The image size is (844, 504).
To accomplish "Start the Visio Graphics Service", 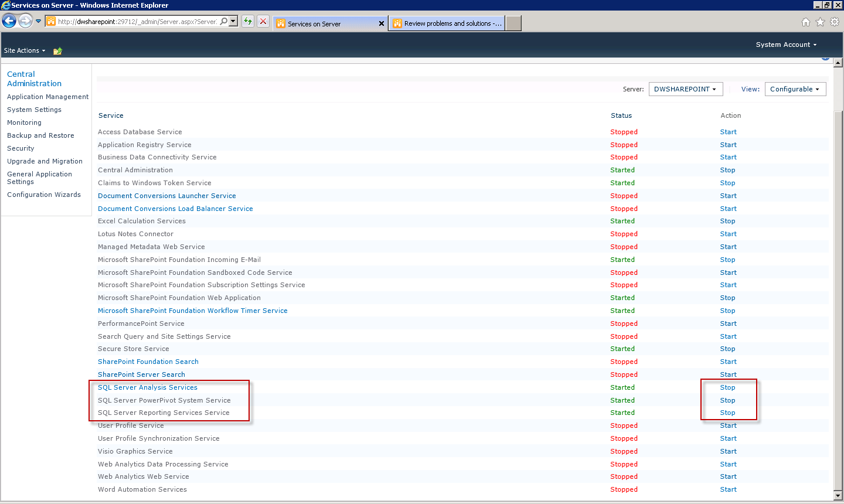I will (729, 451).
